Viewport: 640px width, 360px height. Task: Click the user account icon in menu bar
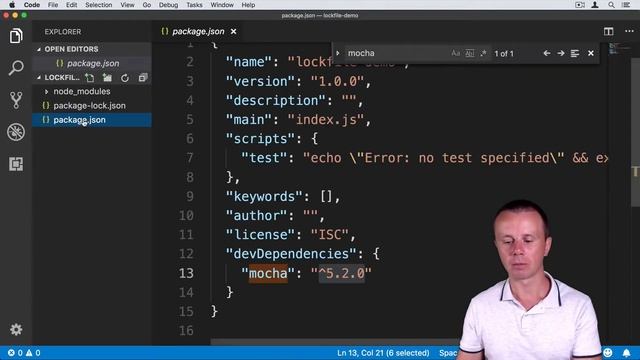595,5
